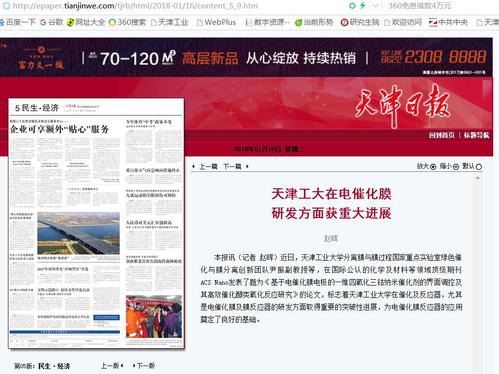Select the 缩小 radio button

[456, 167]
